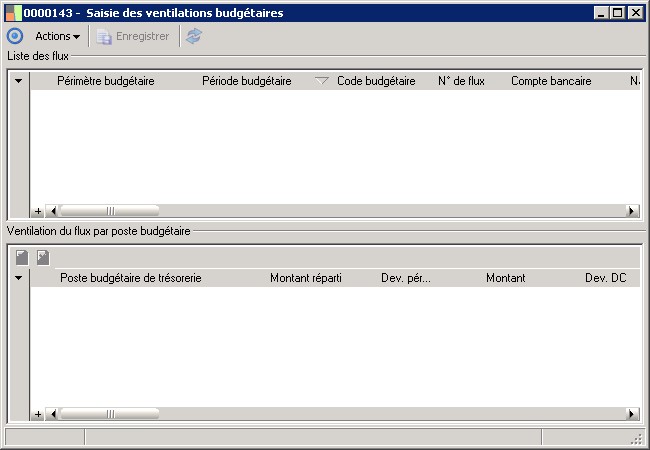This screenshot has height=450, width=650.
Task: Maximize the Saisie des ventilations budgétaires window
Action: [x=618, y=13]
